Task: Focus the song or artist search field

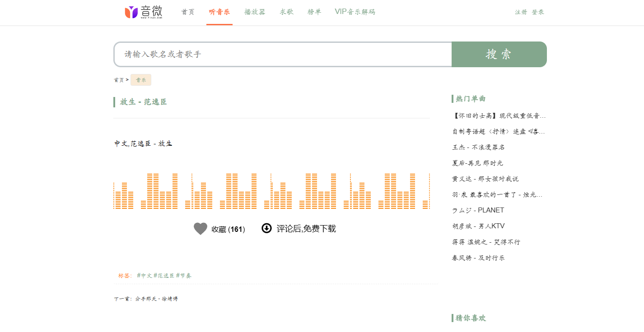Action: coord(283,54)
